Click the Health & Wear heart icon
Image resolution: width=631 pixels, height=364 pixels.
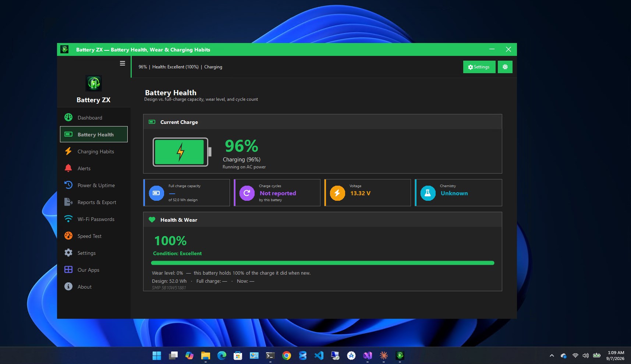tap(152, 220)
